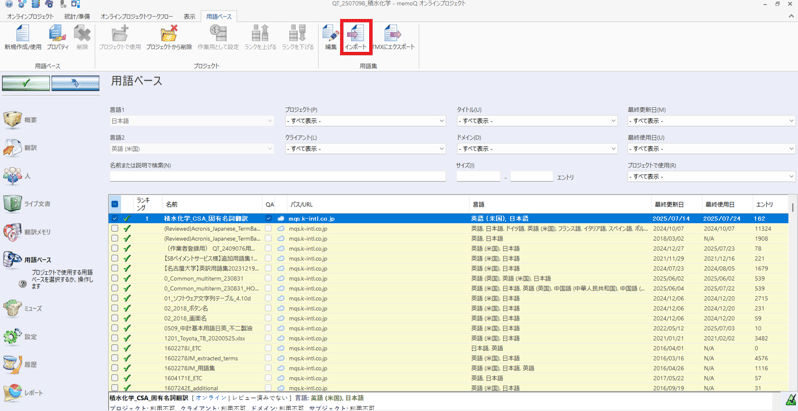Sort the table by the エントリ column header
Screen dimensions: 798x411
pos(769,204)
